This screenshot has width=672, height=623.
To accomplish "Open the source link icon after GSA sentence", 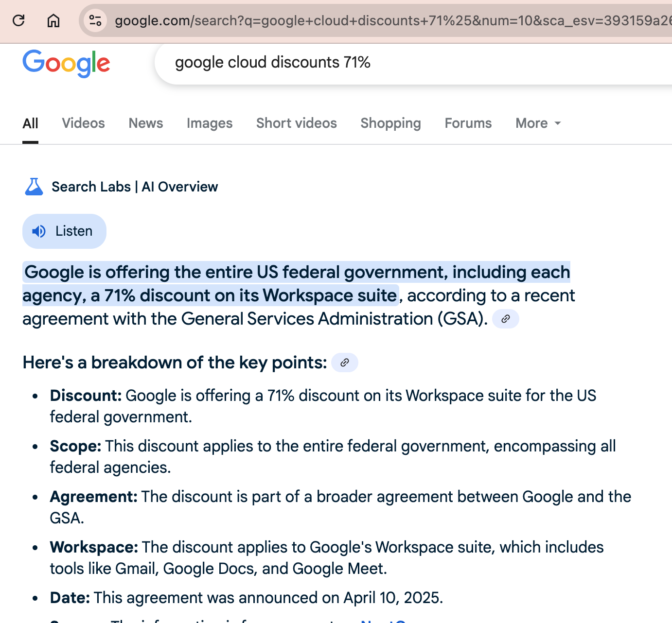I will pyautogui.click(x=506, y=319).
